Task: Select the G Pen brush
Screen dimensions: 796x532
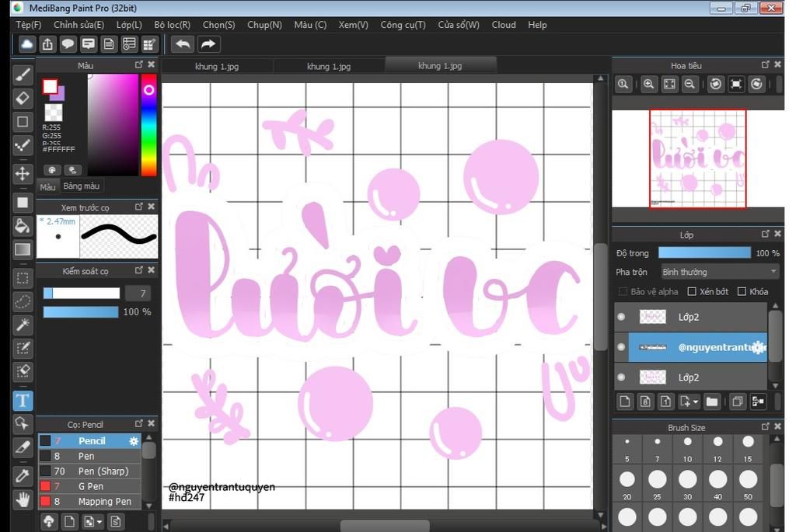Action: [90, 486]
